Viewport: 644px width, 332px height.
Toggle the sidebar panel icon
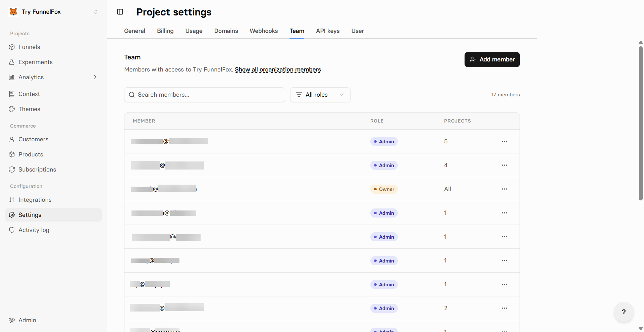[120, 12]
